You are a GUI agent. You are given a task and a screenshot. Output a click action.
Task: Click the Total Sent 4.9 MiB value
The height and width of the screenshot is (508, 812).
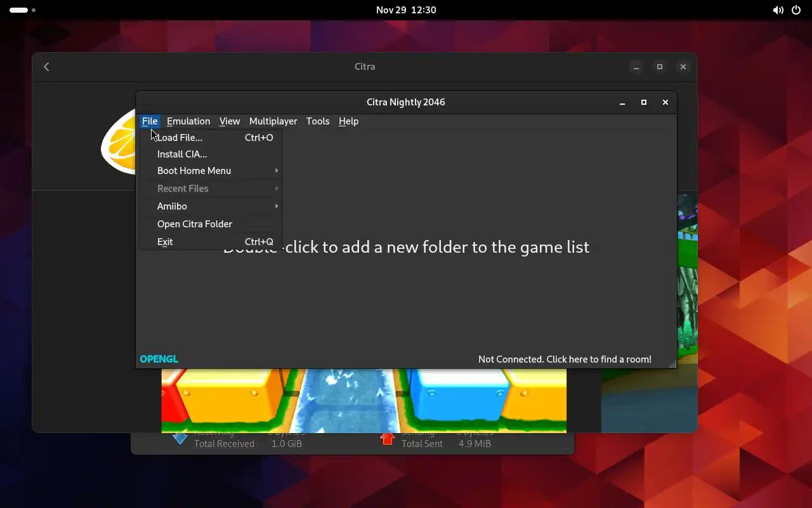475,444
